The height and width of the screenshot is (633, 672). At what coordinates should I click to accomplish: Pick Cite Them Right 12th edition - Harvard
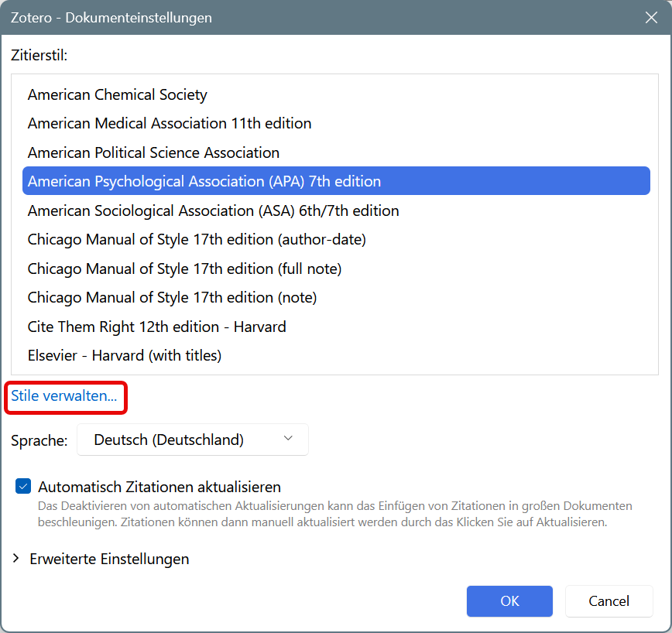[x=336, y=327]
